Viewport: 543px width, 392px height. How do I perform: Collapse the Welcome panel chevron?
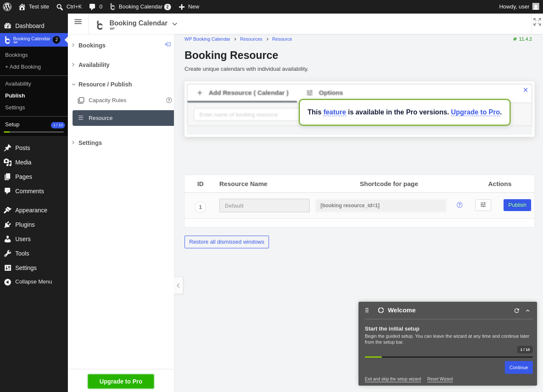[x=528, y=311]
